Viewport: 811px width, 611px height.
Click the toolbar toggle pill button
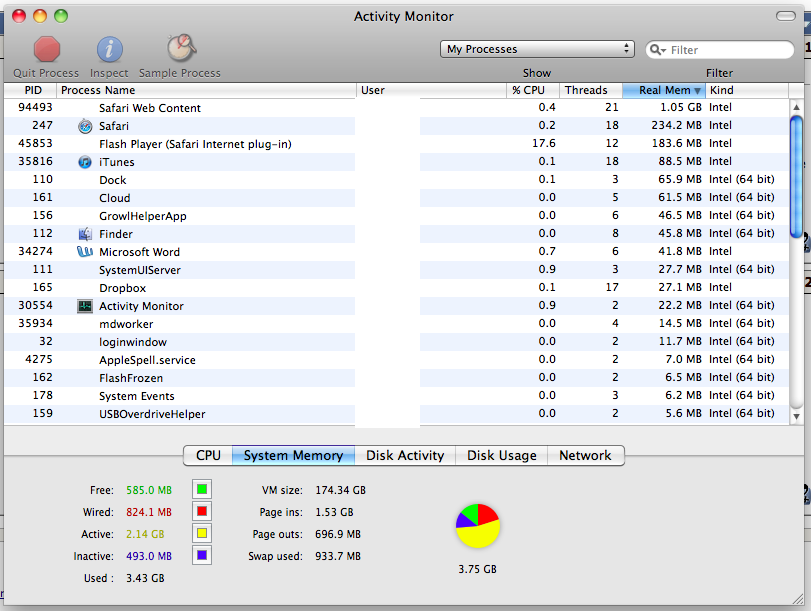[x=786, y=16]
